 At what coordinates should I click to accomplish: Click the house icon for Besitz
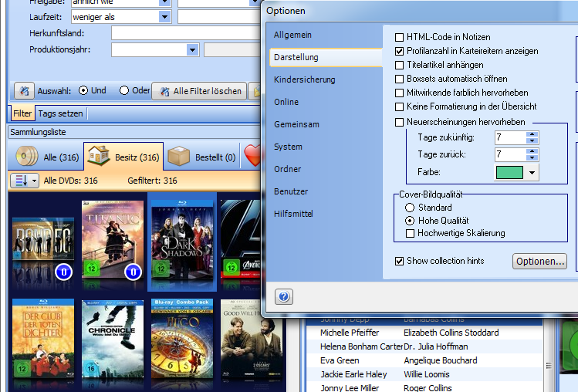tap(100, 157)
